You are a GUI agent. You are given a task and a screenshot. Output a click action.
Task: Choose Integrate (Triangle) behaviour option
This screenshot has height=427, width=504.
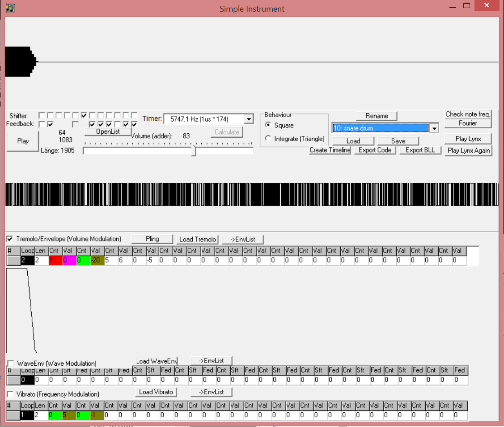[268, 139]
